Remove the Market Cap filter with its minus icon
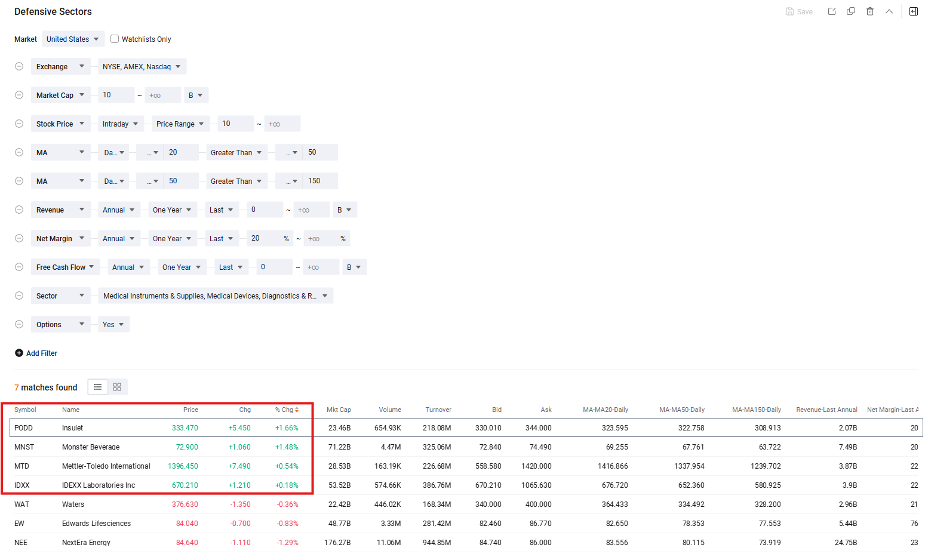 pyautogui.click(x=19, y=95)
